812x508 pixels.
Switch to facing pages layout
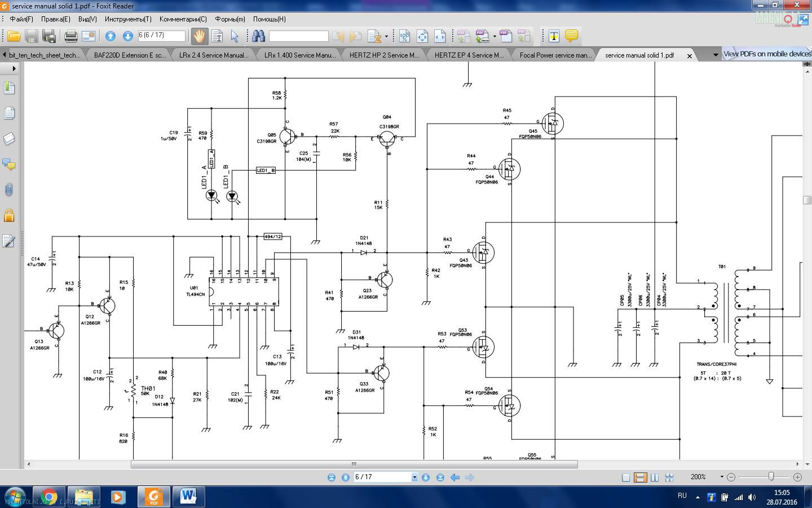click(655, 478)
